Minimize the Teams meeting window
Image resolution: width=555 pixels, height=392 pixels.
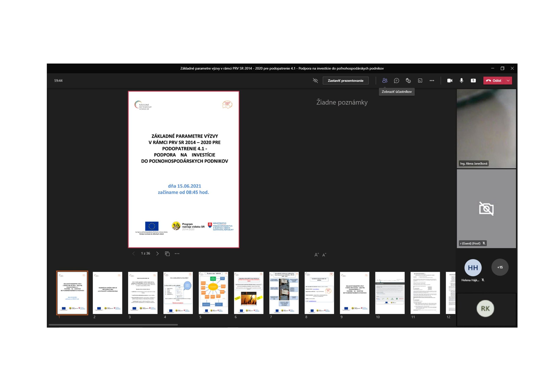pos(492,68)
